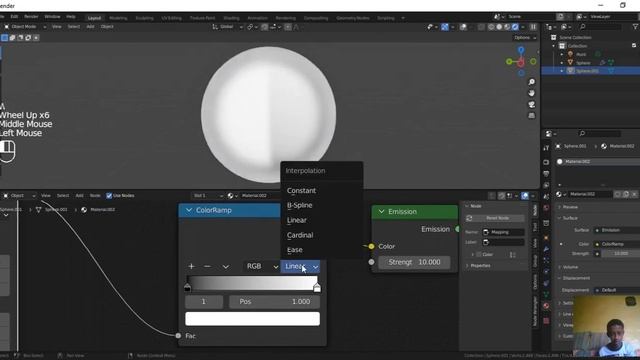Add a color stop with plus button
Image resolution: width=640 pixels, height=360 pixels.
point(191,267)
